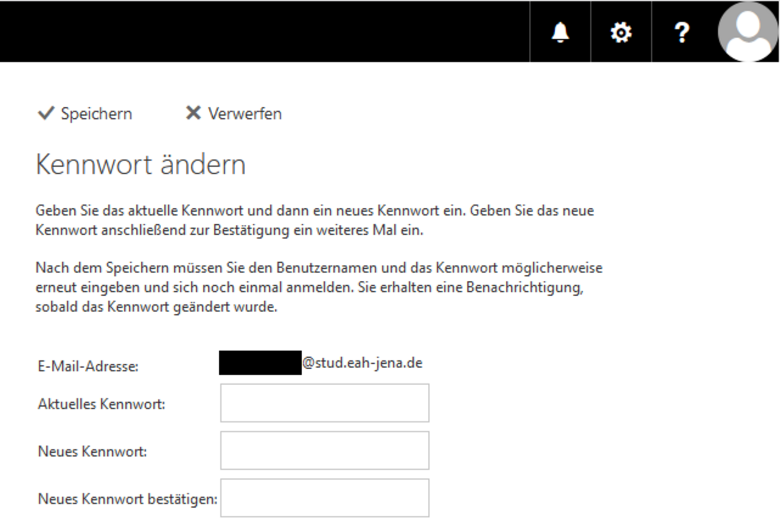Screen dimensions: 780x532
Task: Open the notifications bell icon
Action: [x=560, y=32]
